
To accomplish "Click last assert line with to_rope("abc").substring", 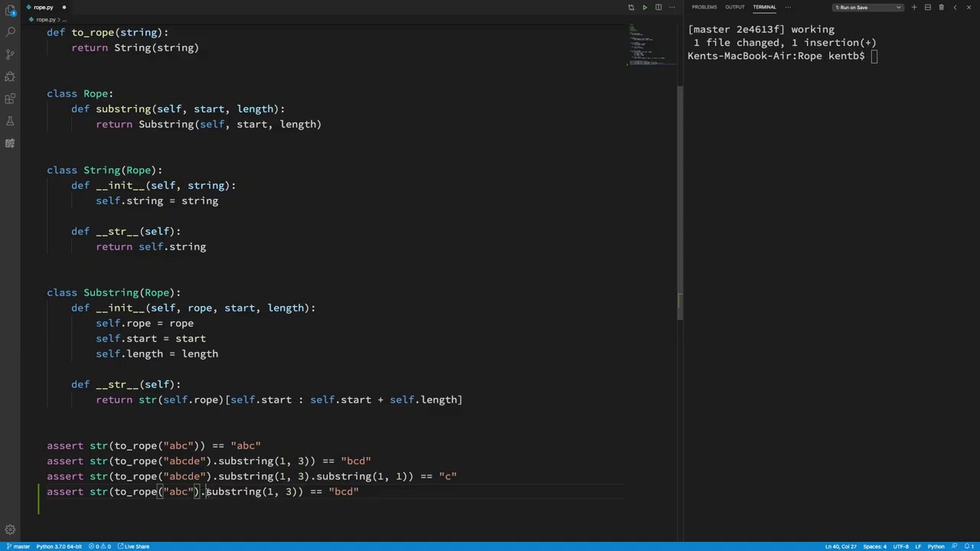I will coord(203,491).
